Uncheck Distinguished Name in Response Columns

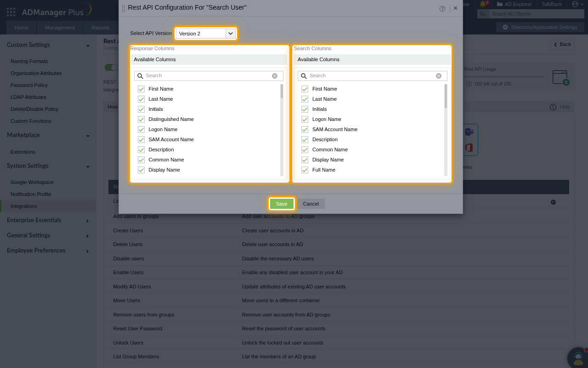[x=141, y=119]
